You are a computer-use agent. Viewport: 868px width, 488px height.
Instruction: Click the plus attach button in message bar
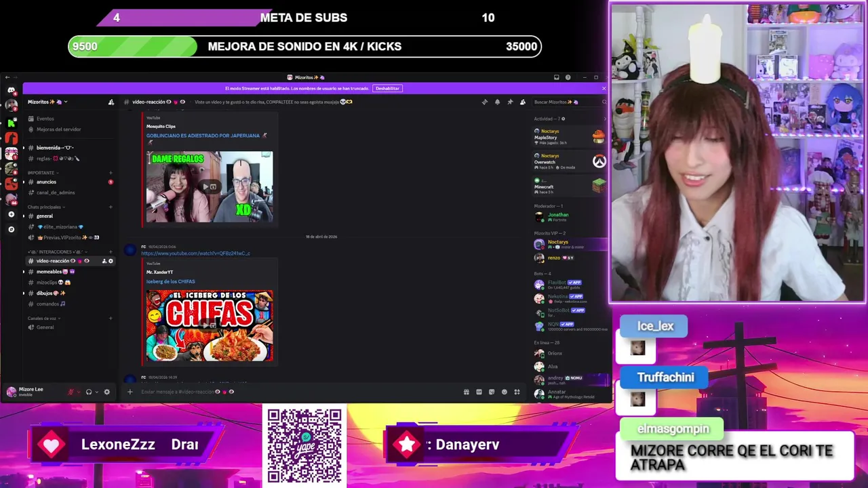coord(130,392)
